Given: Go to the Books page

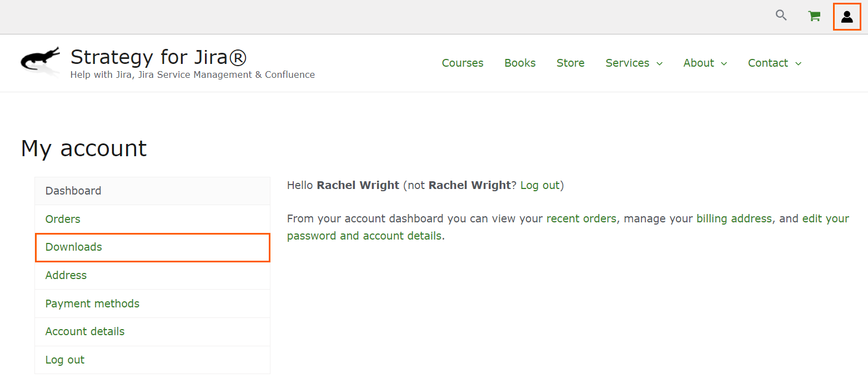Looking at the screenshot, I should pos(520,63).
